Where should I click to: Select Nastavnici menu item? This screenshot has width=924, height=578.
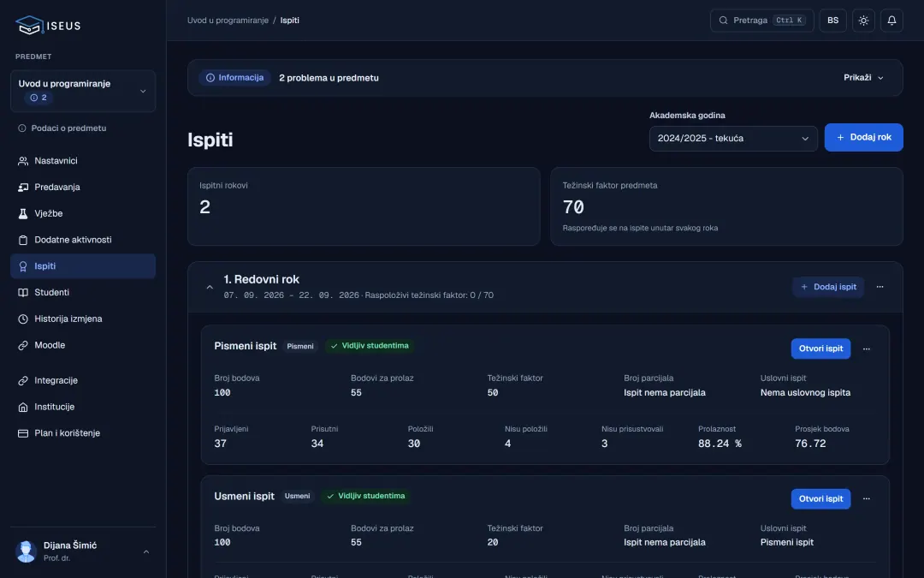coord(83,161)
